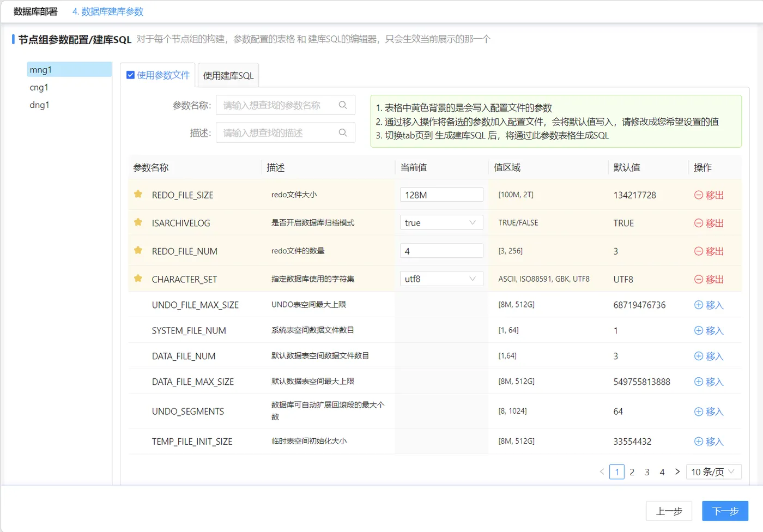Remove ISARCHIVELOG with 移出
Screen dimensions: 763x532
(x=709, y=223)
